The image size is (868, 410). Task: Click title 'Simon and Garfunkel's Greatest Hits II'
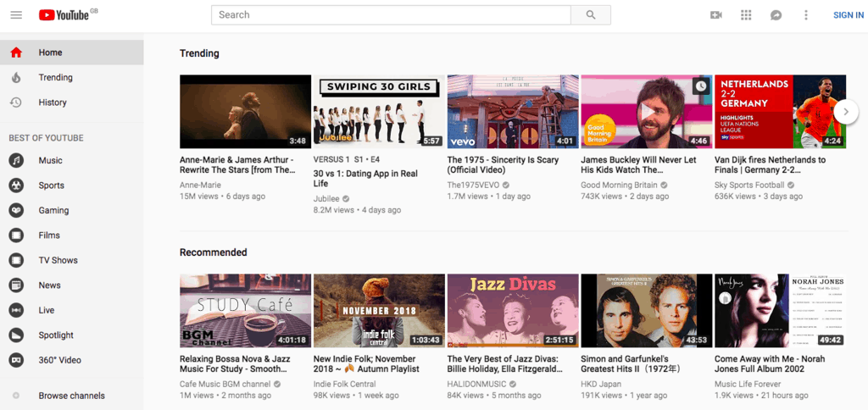coord(631,364)
